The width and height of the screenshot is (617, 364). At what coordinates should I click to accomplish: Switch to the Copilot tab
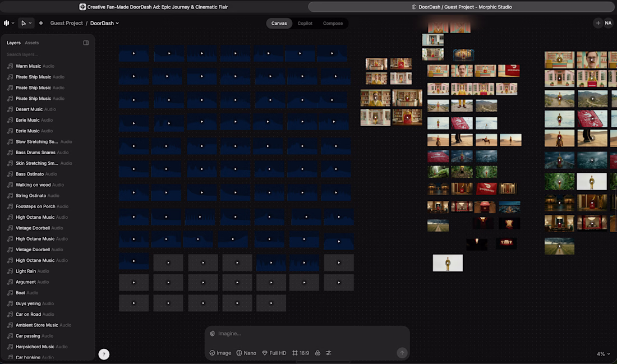point(305,23)
